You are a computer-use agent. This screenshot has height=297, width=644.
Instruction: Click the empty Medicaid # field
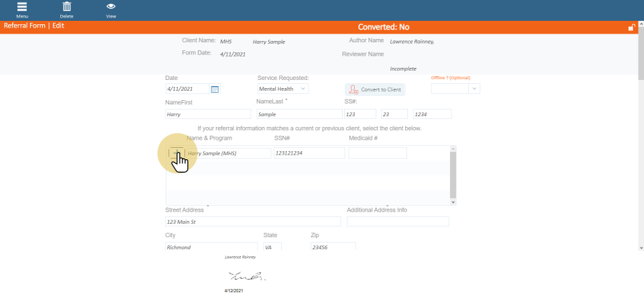pyautogui.click(x=377, y=153)
